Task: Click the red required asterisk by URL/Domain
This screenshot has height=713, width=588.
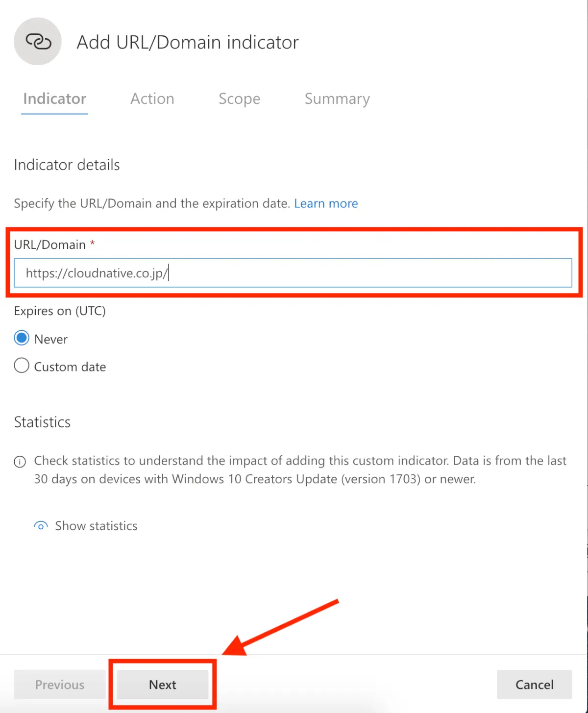Action: click(x=92, y=243)
